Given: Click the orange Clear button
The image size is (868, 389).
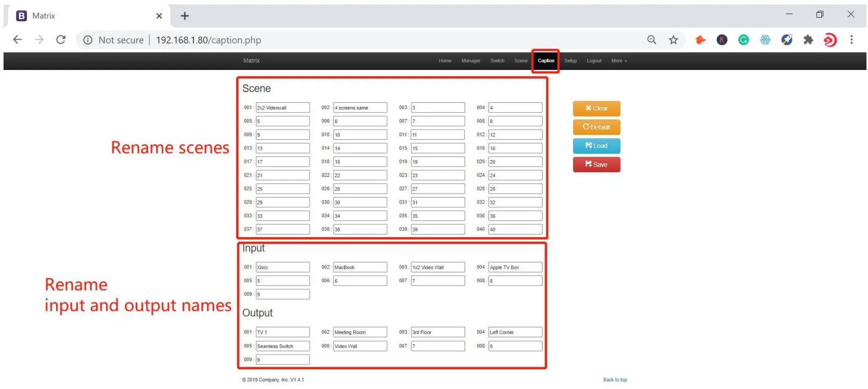Looking at the screenshot, I should pyautogui.click(x=596, y=108).
